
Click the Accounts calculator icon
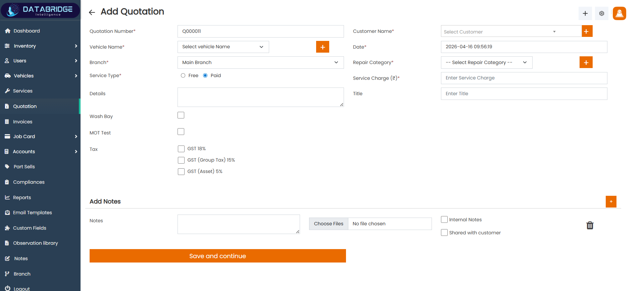(7, 152)
